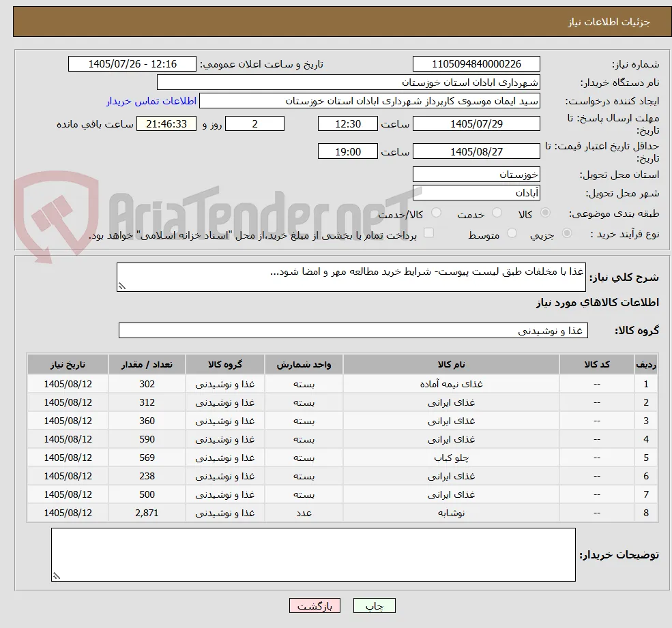Click the description textarea resize handle
672x628 pixels.
[121, 286]
